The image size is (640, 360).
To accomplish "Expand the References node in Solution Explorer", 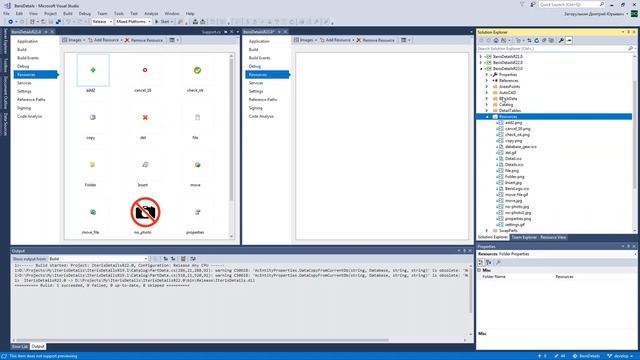I will tap(487, 80).
